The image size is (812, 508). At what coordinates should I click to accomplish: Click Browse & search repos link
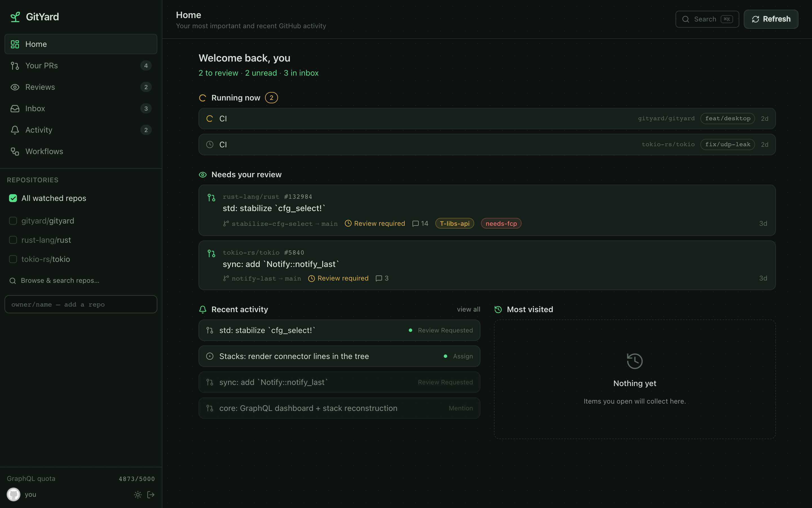point(60,281)
